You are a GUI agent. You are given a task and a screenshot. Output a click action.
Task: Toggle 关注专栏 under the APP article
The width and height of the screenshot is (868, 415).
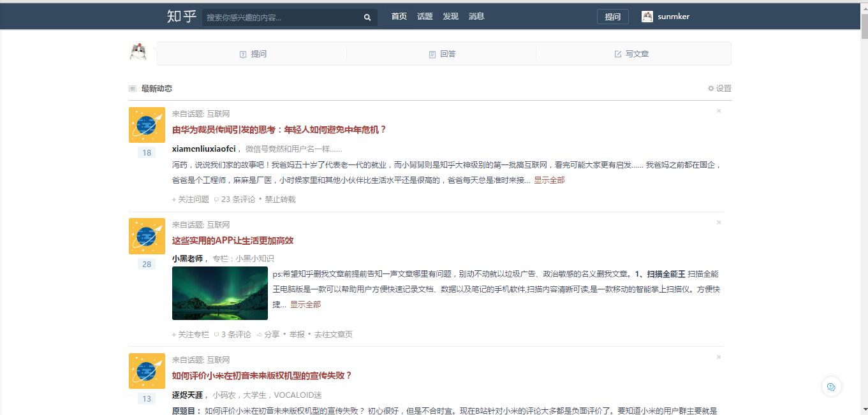tap(191, 334)
